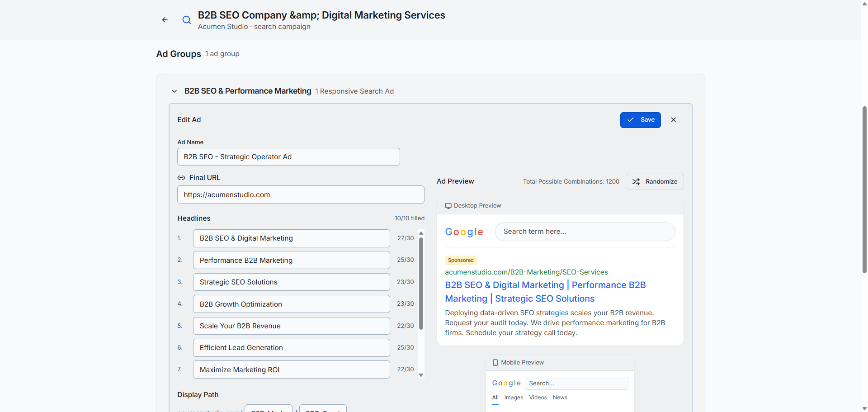Screen dimensions: 868x412
Task: Randomize the ad preview combination
Action: pyautogui.click(x=655, y=182)
